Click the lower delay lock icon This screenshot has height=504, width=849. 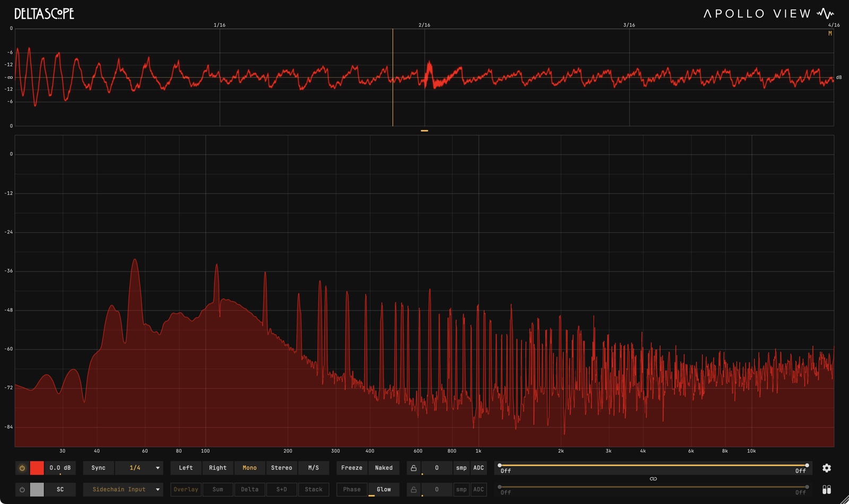tap(414, 490)
